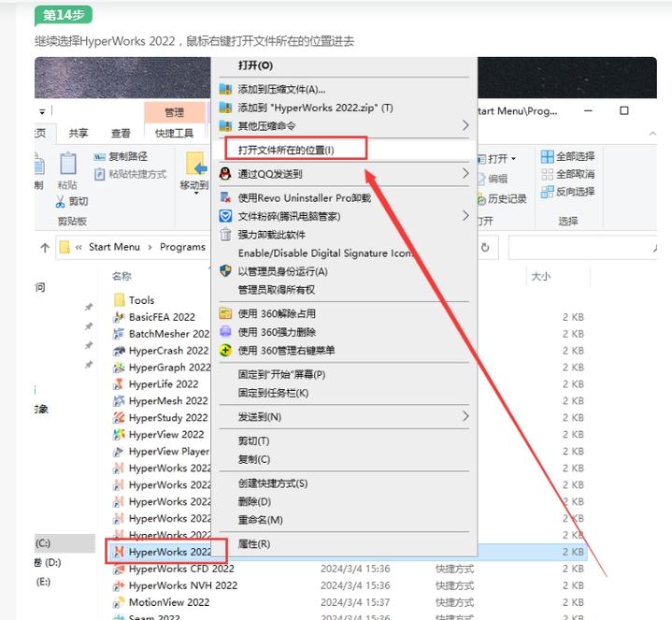Click 创建快捷方式(S)
Viewport: 672px width, 620px height.
273,483
